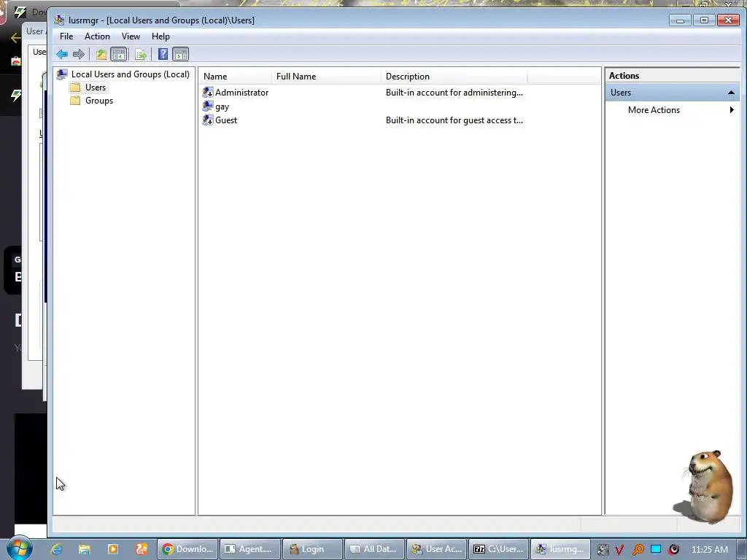This screenshot has height=560, width=747.
Task: Click the blue monitor tray icon
Action: [656, 549]
